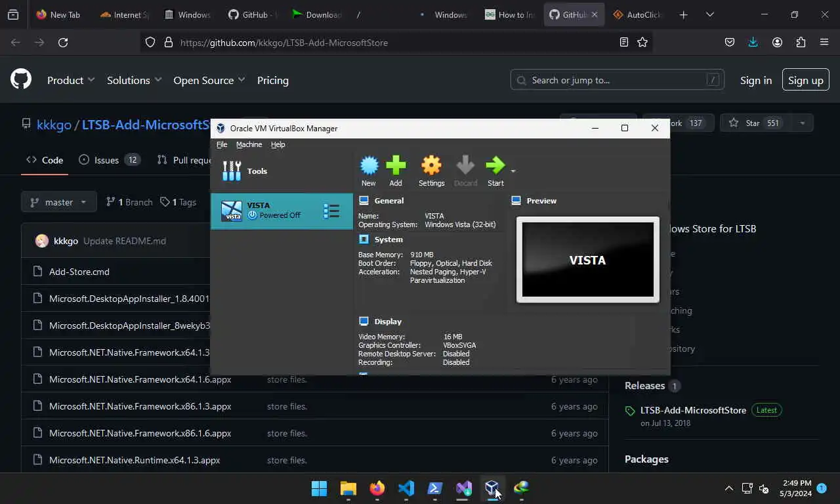
Task: Star the repository
Action: pos(754,123)
